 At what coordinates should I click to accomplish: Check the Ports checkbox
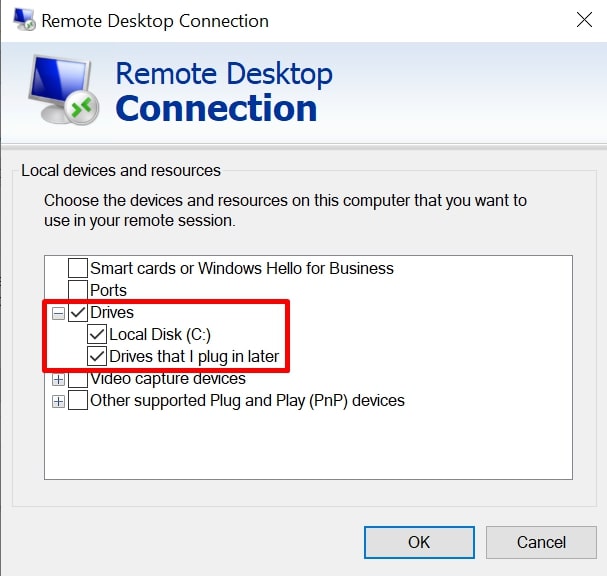[x=78, y=290]
